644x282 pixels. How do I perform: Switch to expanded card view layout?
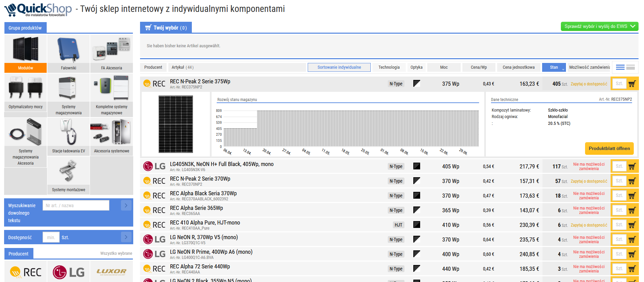coord(631,67)
